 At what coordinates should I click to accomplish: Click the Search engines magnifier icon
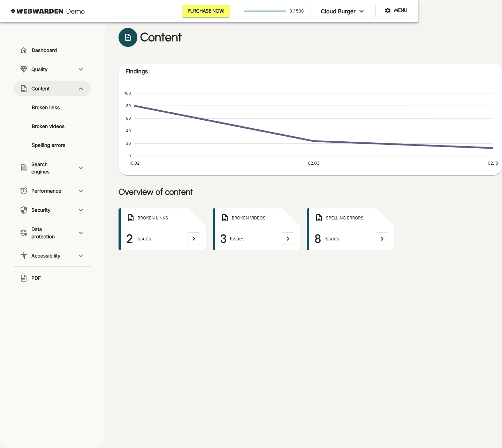(24, 168)
